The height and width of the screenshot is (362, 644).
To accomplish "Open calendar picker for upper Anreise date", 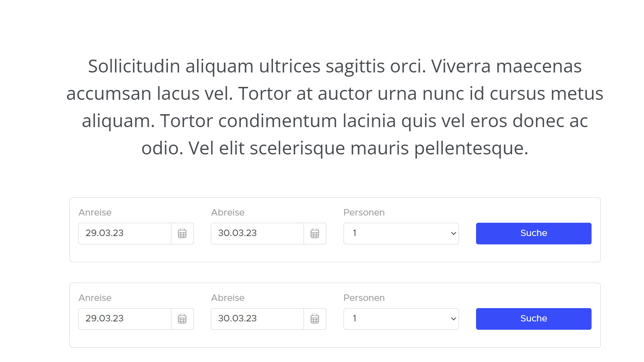I will [x=182, y=233].
